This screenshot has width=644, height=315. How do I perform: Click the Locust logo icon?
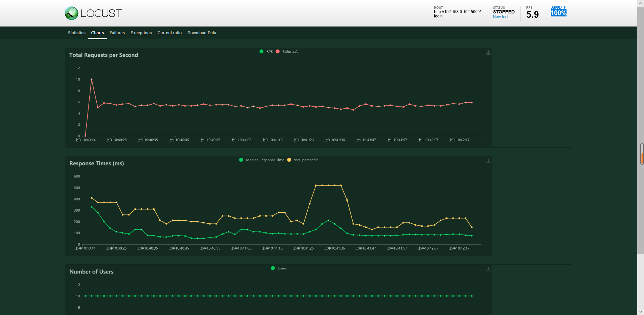tap(71, 13)
